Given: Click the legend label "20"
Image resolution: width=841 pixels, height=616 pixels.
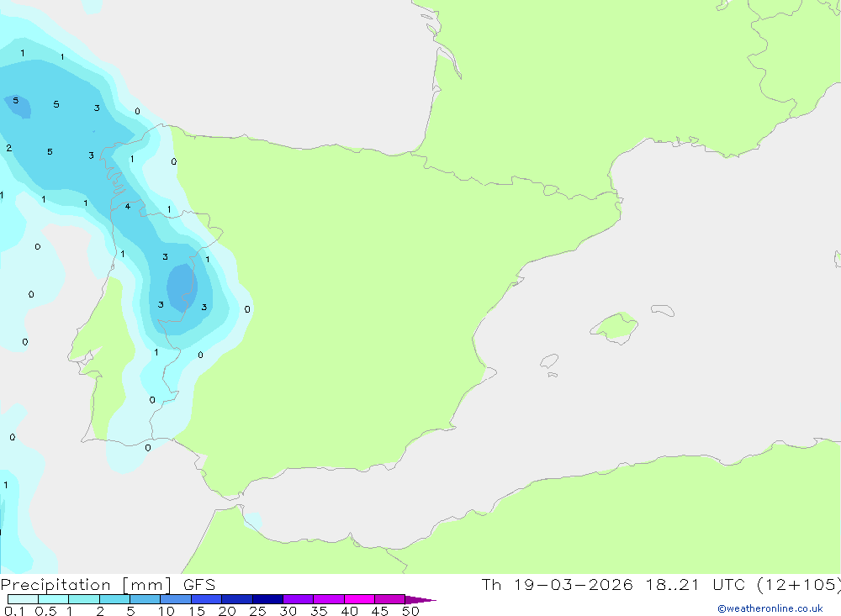Looking at the screenshot, I should click(227, 611).
